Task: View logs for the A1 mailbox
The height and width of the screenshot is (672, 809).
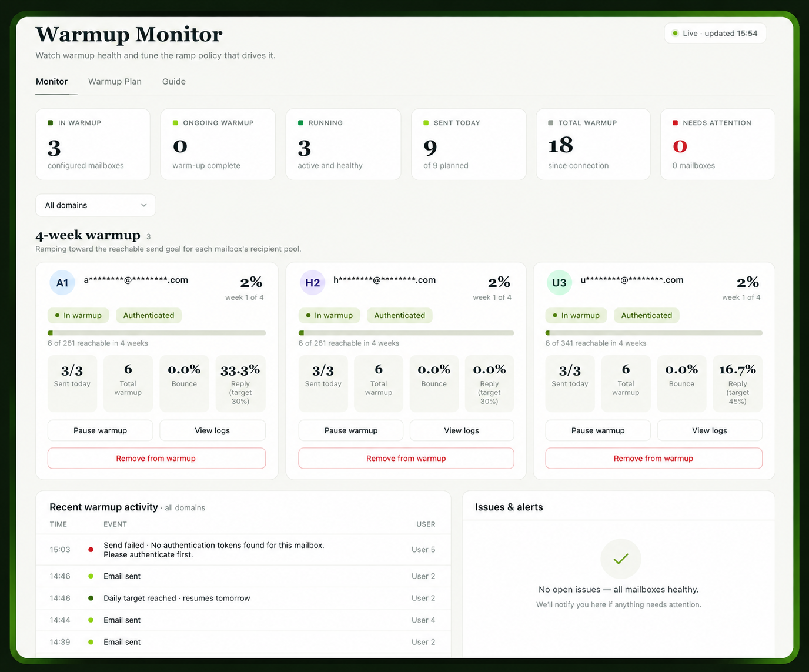Action: point(212,430)
